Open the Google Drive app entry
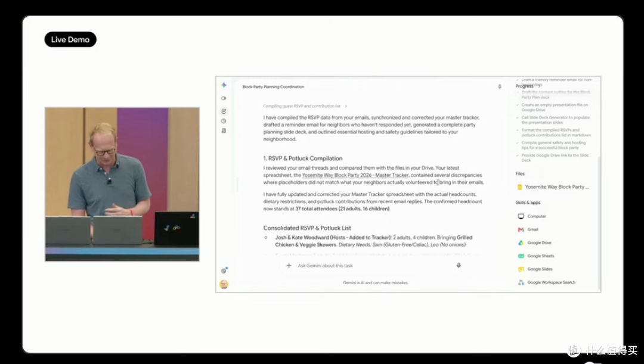The image size is (644, 364). pos(535,242)
